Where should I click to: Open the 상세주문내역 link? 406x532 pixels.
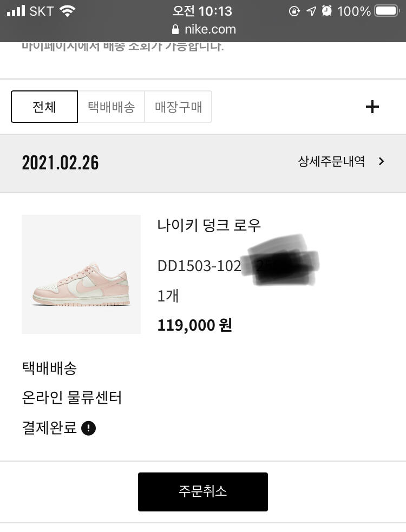331,161
